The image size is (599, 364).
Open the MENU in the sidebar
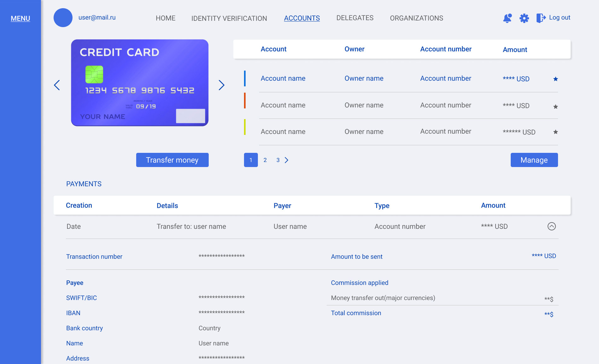(x=20, y=19)
